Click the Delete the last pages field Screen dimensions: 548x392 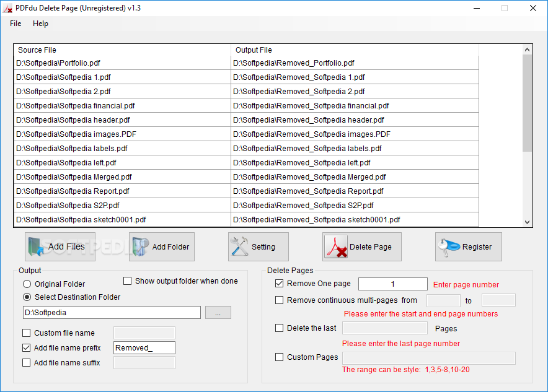(x=385, y=328)
